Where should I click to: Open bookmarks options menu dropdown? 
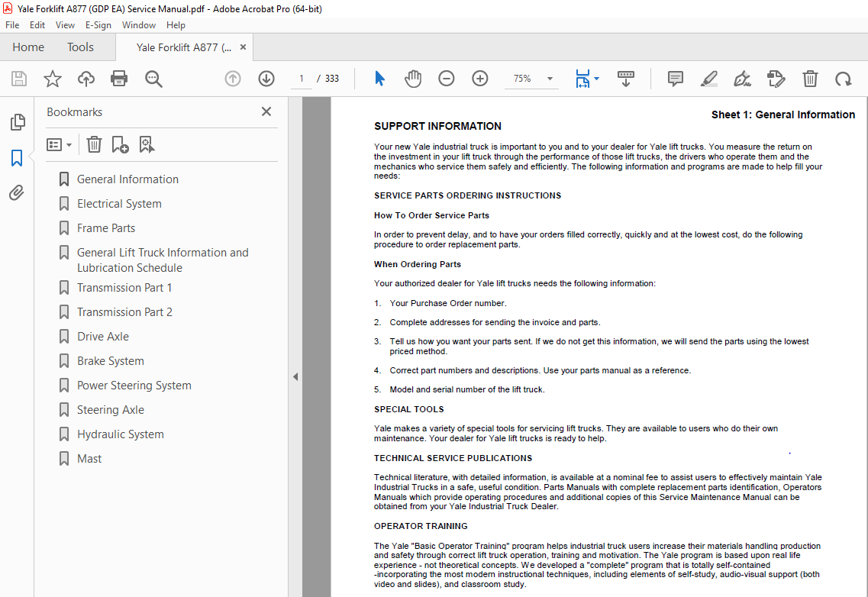point(60,145)
